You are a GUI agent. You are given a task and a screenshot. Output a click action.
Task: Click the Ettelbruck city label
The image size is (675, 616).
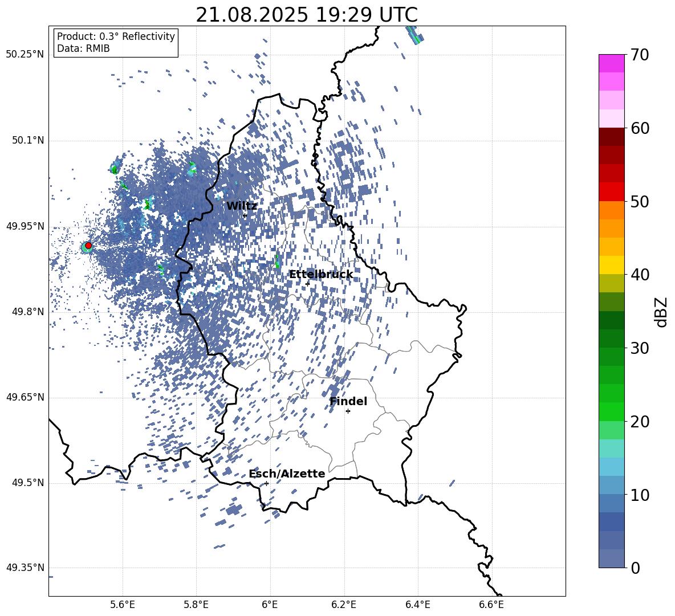[x=321, y=275]
